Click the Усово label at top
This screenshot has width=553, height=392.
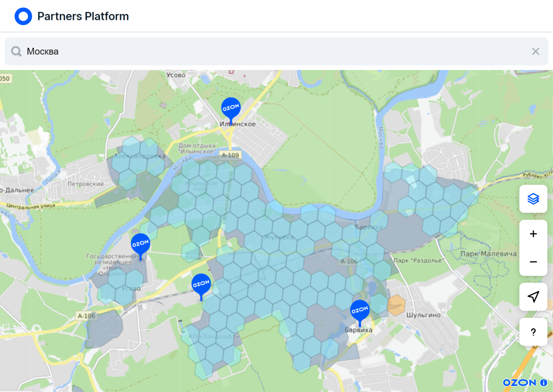click(x=176, y=75)
